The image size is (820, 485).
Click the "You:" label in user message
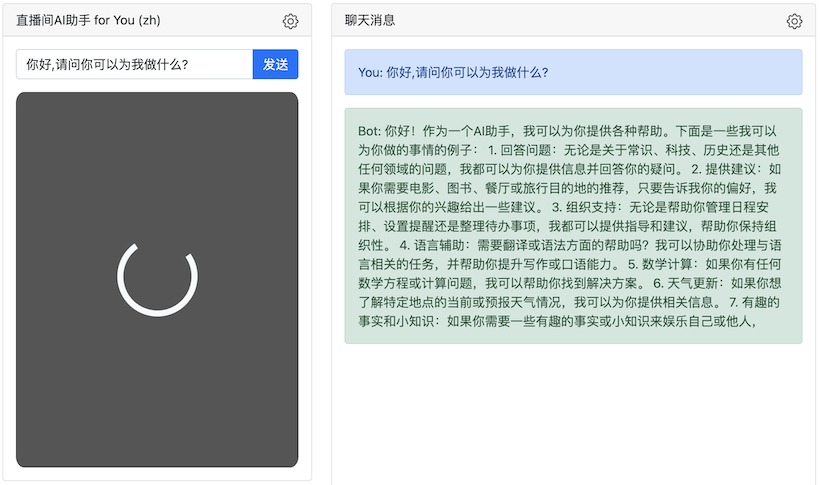[370, 72]
